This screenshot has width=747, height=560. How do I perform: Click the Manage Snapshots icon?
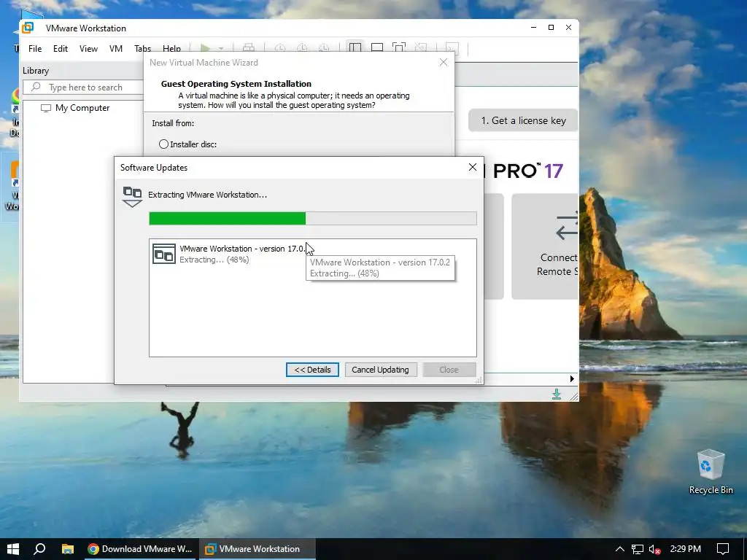[x=324, y=48]
